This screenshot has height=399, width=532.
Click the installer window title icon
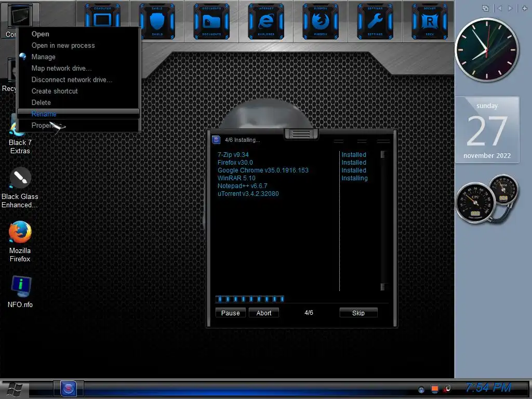pos(216,140)
